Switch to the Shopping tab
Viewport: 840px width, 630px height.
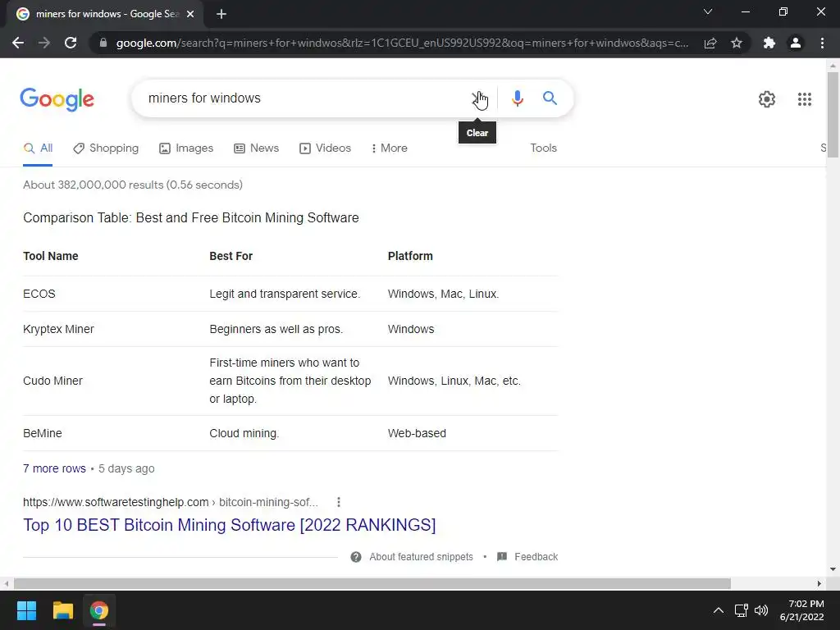(x=106, y=148)
